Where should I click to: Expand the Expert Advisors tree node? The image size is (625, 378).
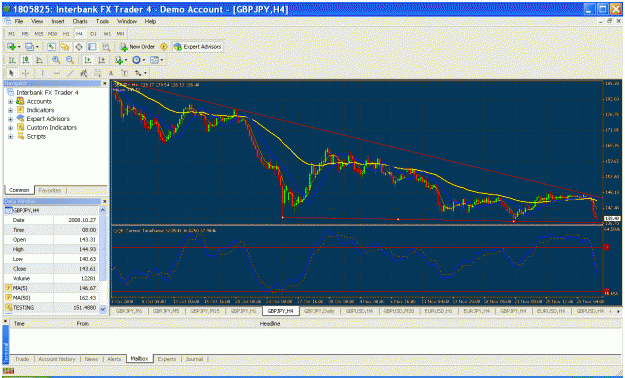10,119
